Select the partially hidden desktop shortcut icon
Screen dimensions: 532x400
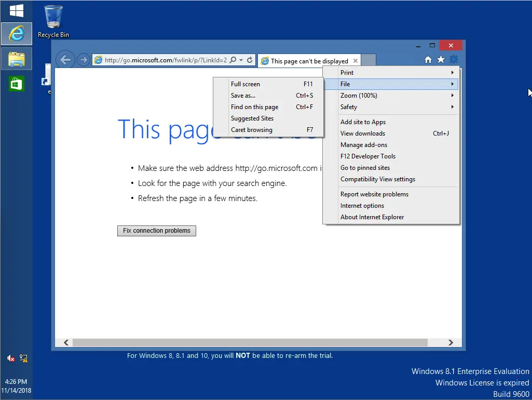click(47, 77)
